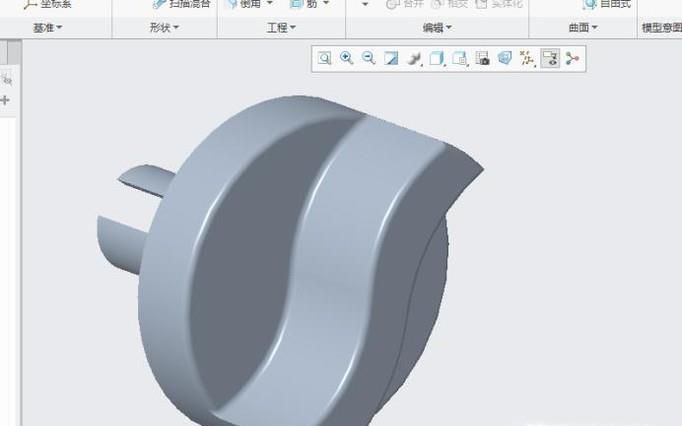Open the 曲面 group menu
Viewport: 682px width, 426px height.
[x=583, y=28]
